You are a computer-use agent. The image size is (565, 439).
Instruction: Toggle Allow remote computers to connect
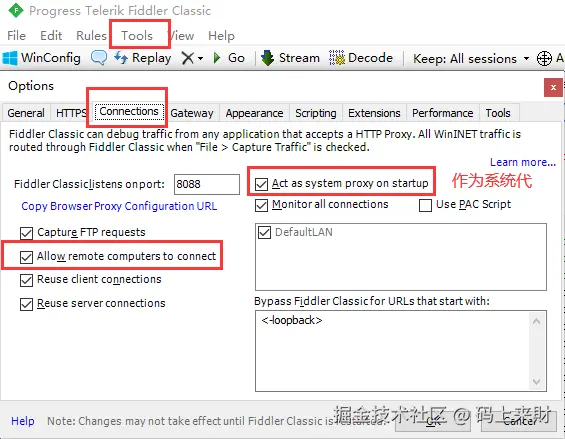point(26,257)
